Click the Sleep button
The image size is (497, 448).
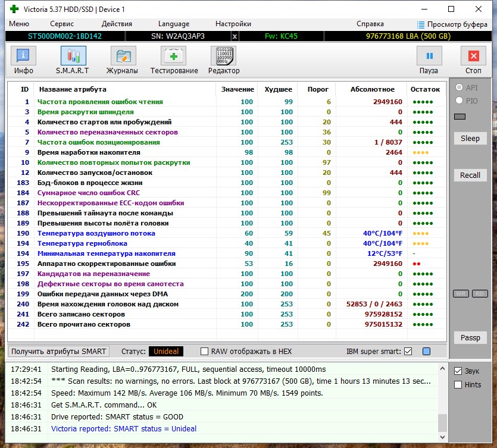470,139
